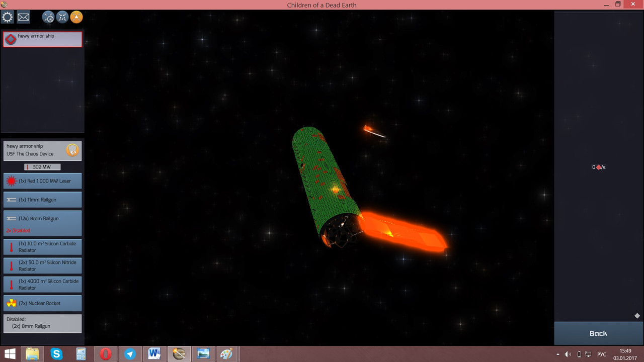Click the small distant orange ship
This screenshot has width=644, height=362.
(374, 131)
